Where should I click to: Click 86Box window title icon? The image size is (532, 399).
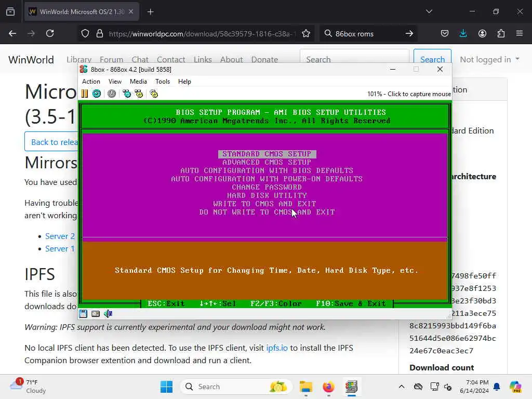tap(84, 69)
